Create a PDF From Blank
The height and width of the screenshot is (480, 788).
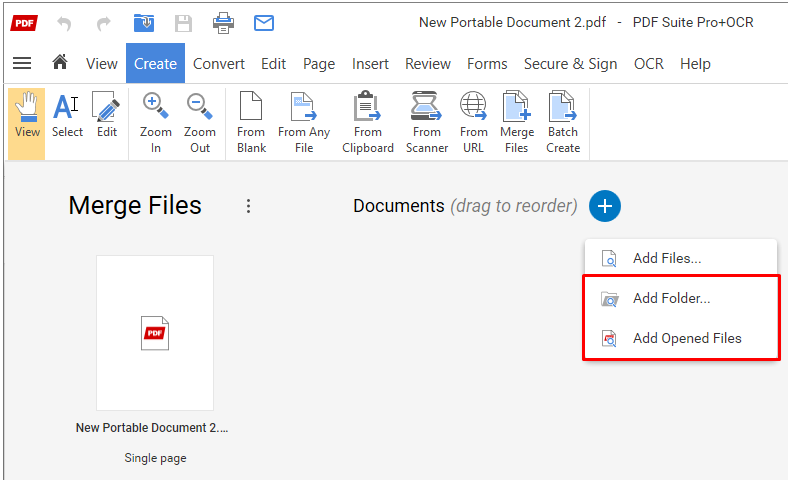pos(251,124)
